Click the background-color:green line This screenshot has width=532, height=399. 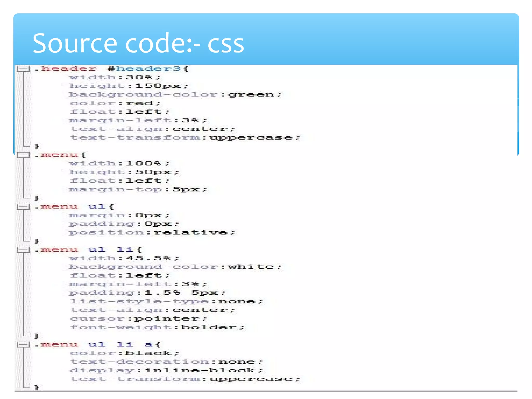(175, 95)
